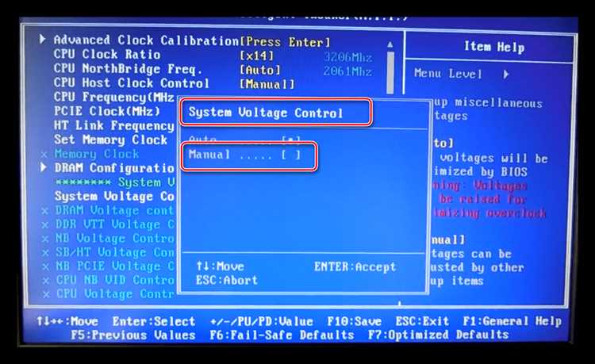Select the CPU Clock Ratio row
The image size is (595, 364).
tap(107, 54)
